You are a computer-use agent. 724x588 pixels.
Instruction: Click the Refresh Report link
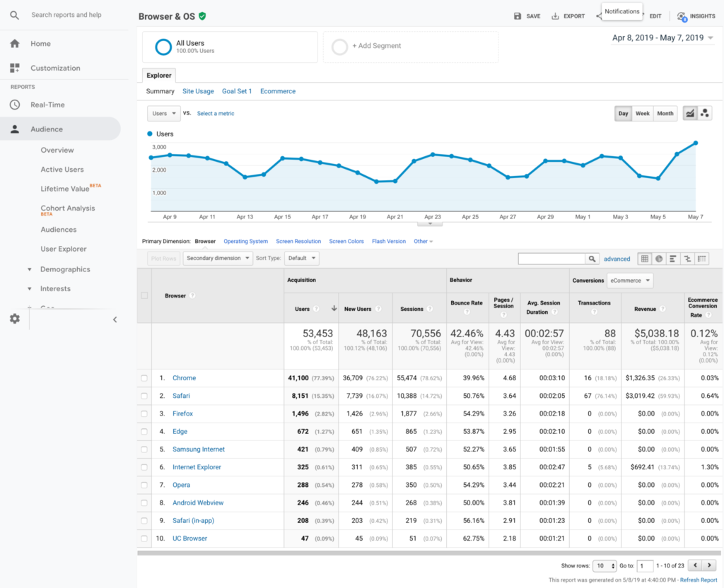coord(699,580)
